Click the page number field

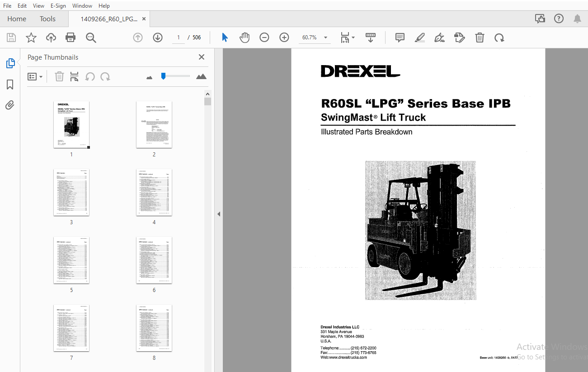click(x=179, y=38)
